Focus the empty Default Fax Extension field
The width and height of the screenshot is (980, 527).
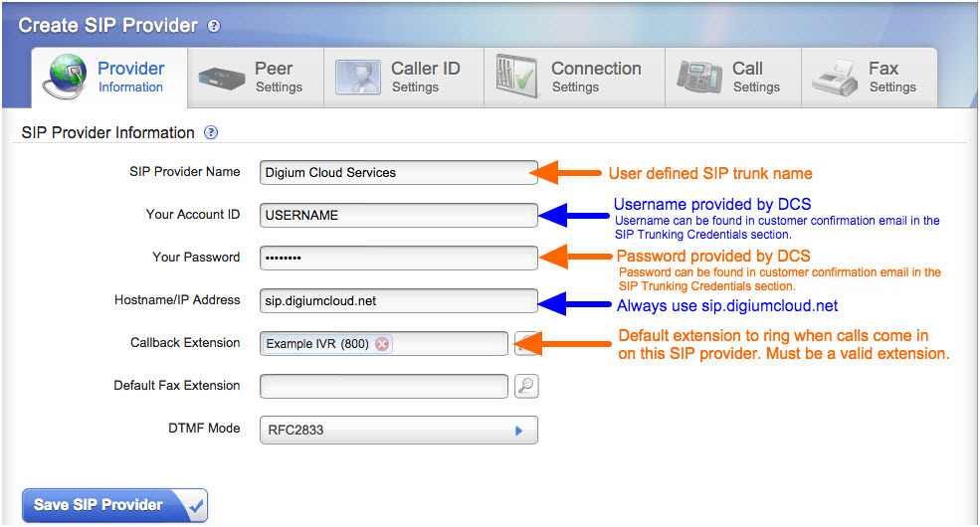tap(384, 386)
